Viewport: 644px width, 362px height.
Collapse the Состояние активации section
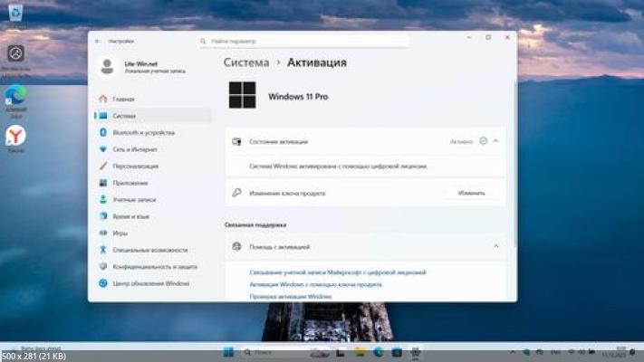pos(496,141)
